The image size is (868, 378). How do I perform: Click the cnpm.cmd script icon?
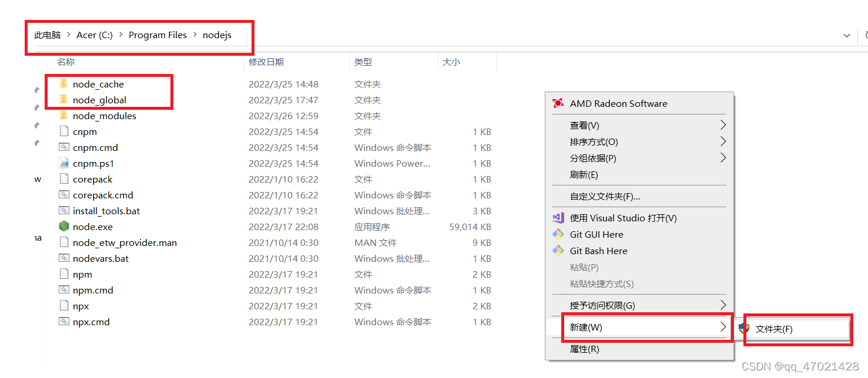pos(63,147)
